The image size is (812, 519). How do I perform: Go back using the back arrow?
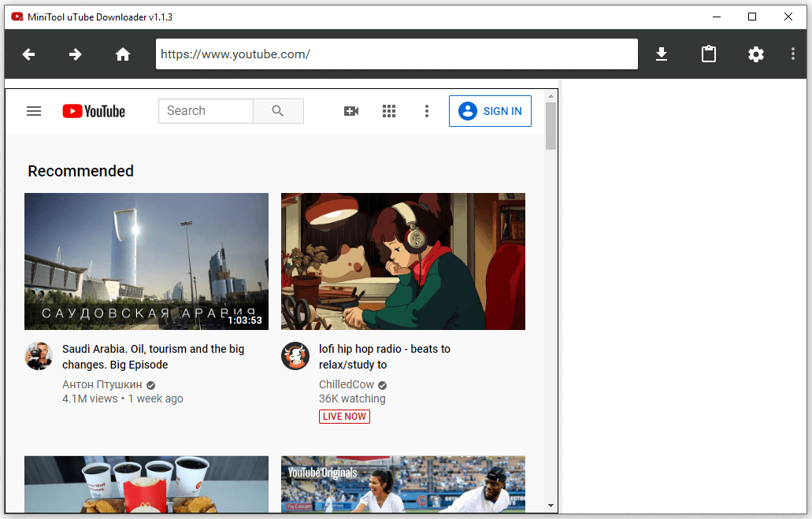(x=28, y=54)
